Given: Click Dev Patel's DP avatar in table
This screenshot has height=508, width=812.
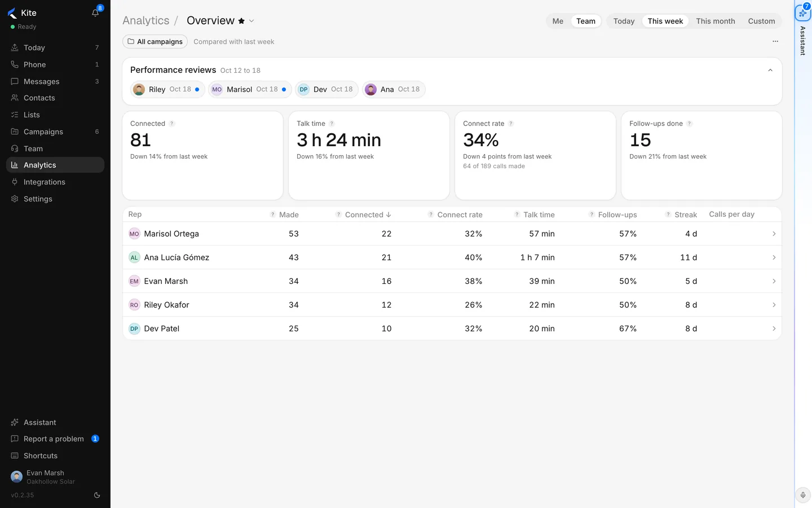Looking at the screenshot, I should pyautogui.click(x=134, y=329).
